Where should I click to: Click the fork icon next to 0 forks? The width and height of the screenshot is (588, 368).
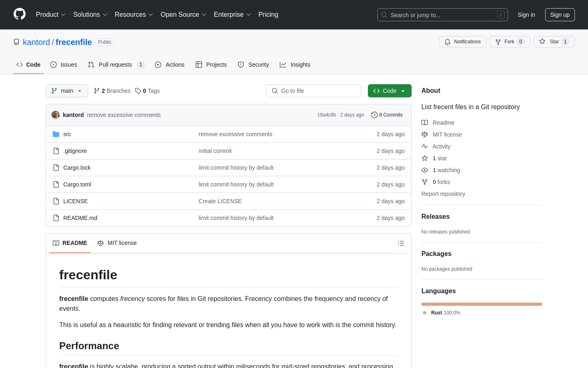tap(425, 182)
